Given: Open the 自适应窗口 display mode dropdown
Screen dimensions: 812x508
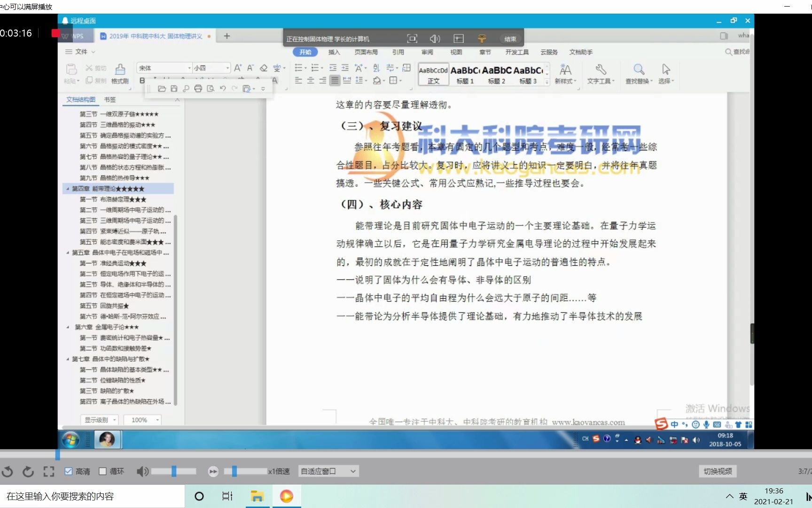Looking at the screenshot, I should (328, 471).
